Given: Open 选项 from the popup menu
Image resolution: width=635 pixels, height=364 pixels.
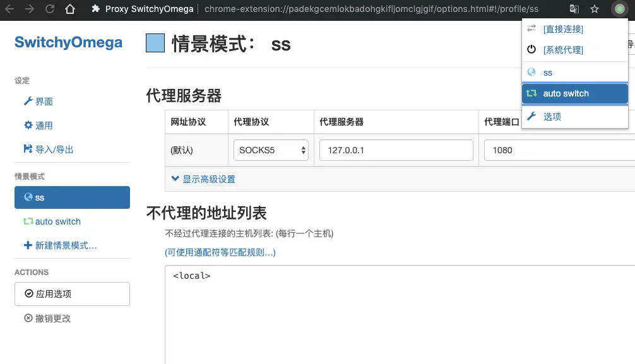Looking at the screenshot, I should [575, 117].
